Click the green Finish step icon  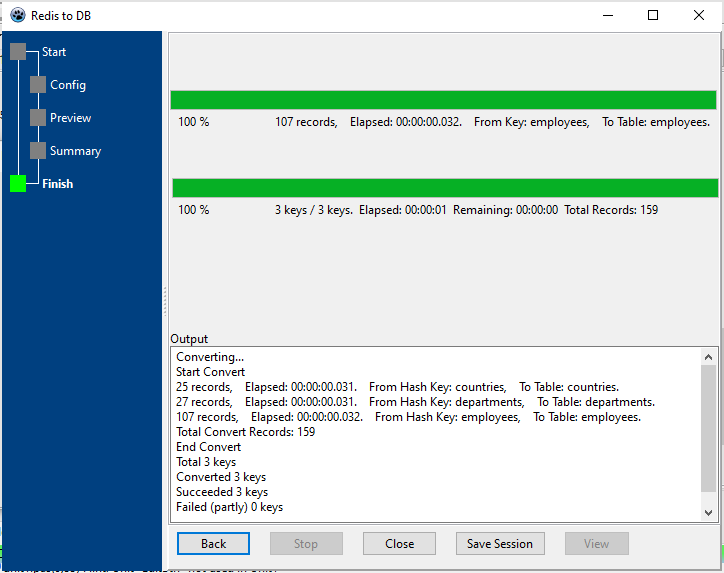pyautogui.click(x=18, y=184)
